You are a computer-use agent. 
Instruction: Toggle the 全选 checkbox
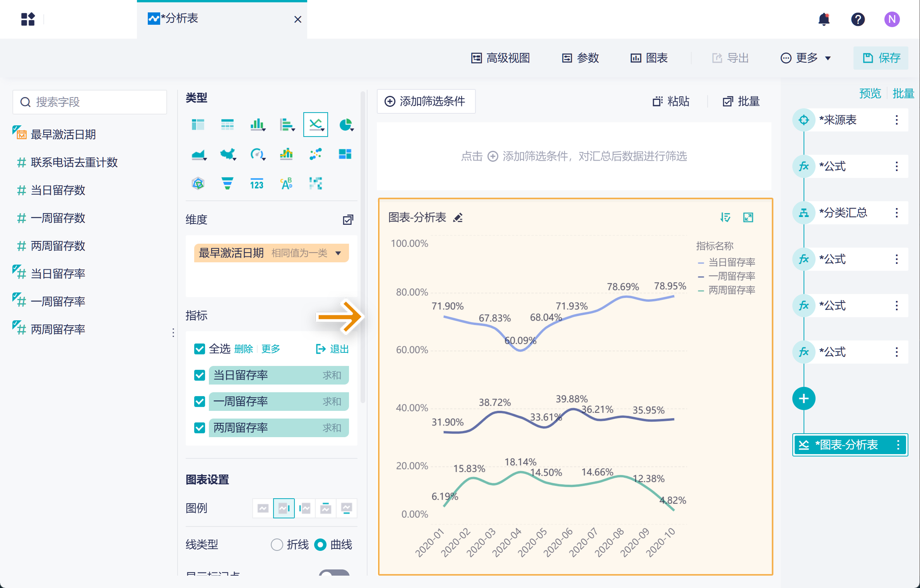point(200,349)
